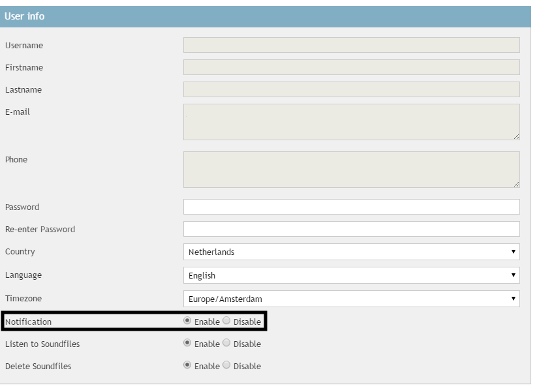Click inside the Lastname field
The image size is (537, 392).
351,89
